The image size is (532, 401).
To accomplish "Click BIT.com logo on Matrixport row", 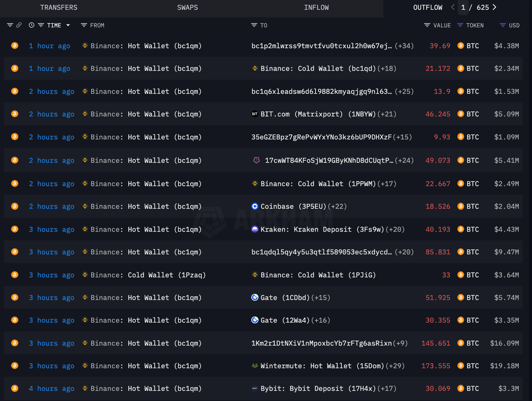I will [255, 114].
